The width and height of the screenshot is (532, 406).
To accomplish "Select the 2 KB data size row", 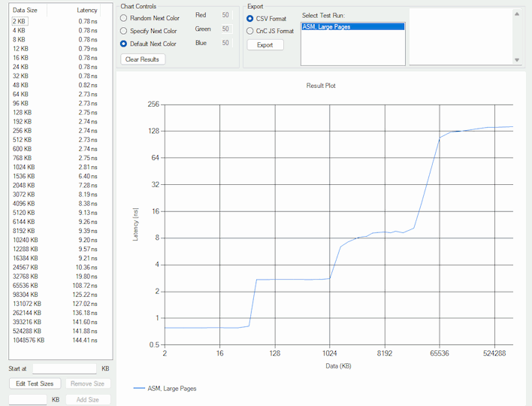I will (x=20, y=22).
